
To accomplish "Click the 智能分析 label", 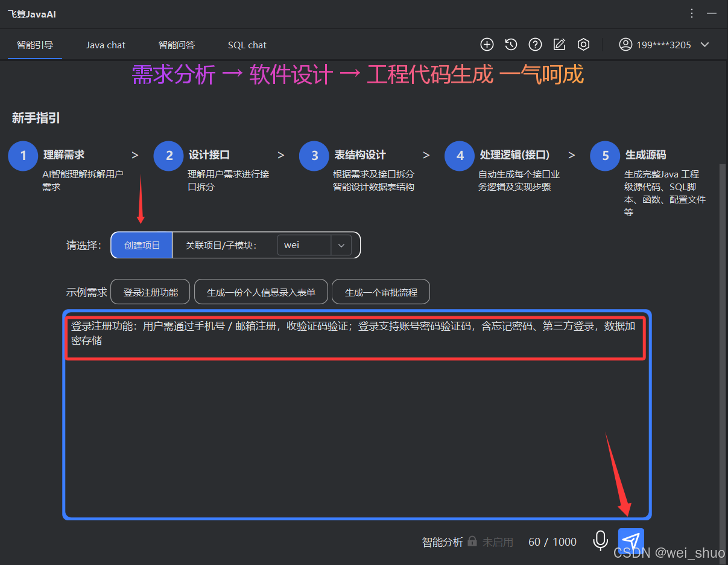I will (x=442, y=542).
